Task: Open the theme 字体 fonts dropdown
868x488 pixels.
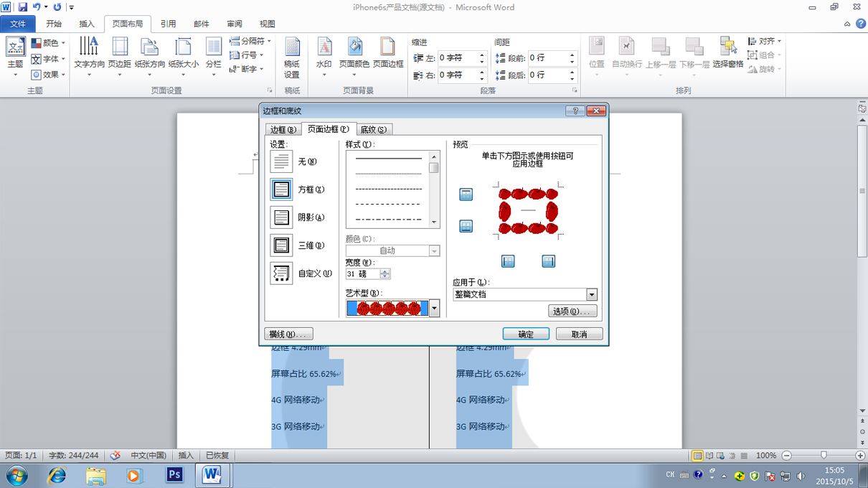Action: [49, 59]
